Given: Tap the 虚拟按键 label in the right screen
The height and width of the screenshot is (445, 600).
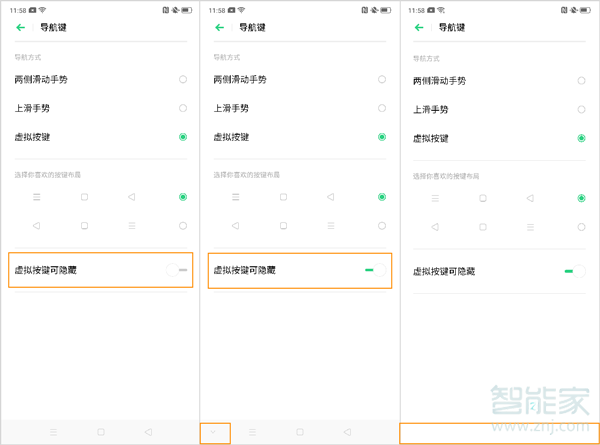Looking at the screenshot, I should (x=430, y=139).
